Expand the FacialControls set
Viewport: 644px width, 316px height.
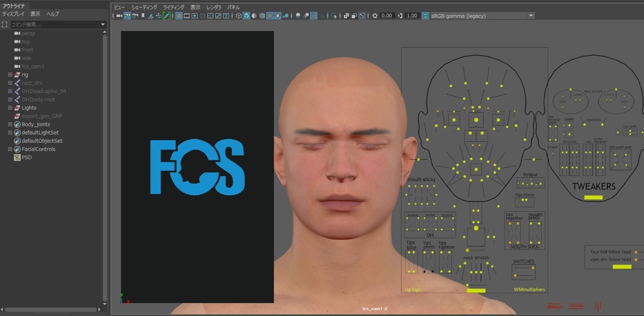point(10,149)
